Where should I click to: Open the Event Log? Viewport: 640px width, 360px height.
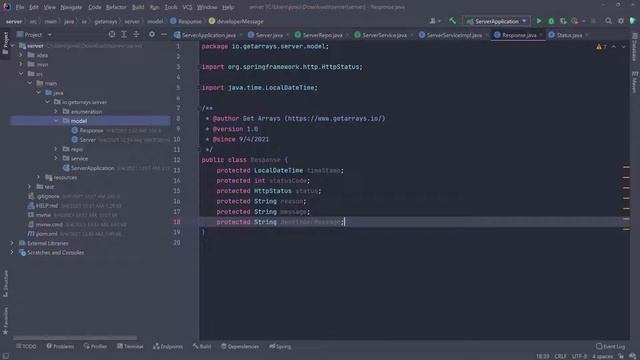[x=611, y=346]
